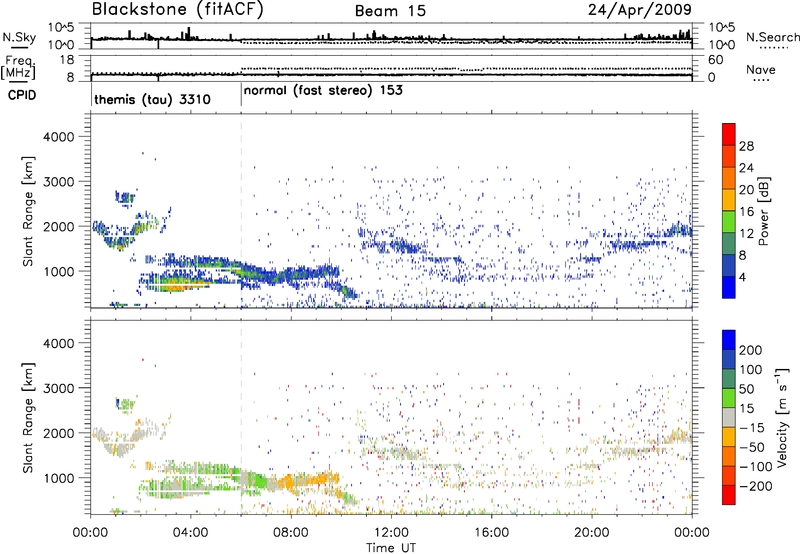The height and width of the screenshot is (554, 800).
Task: Click the "3000" tick on the power panel
Action: point(58,182)
